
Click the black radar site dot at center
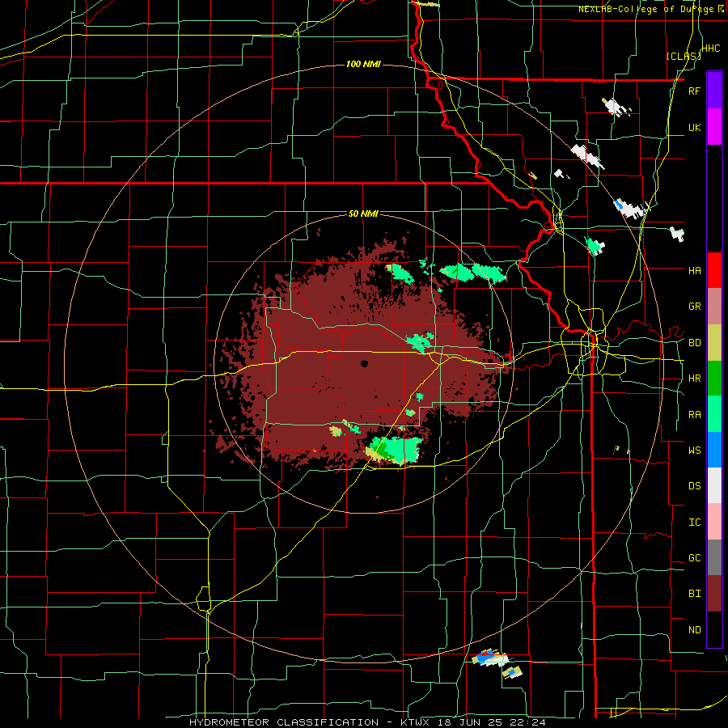pyautogui.click(x=364, y=363)
